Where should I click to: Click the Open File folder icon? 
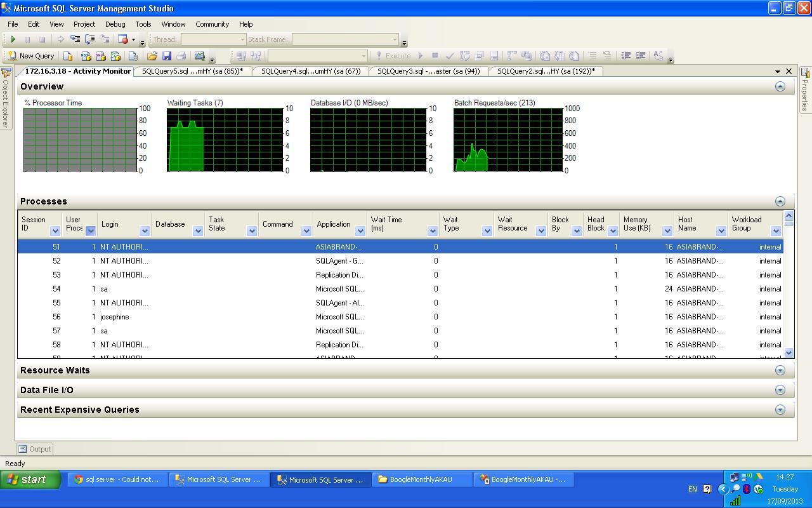(x=152, y=56)
